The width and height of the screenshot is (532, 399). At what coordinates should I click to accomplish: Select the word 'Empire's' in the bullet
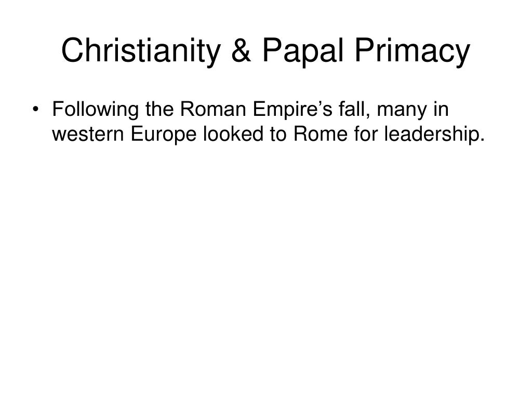[x=292, y=110]
